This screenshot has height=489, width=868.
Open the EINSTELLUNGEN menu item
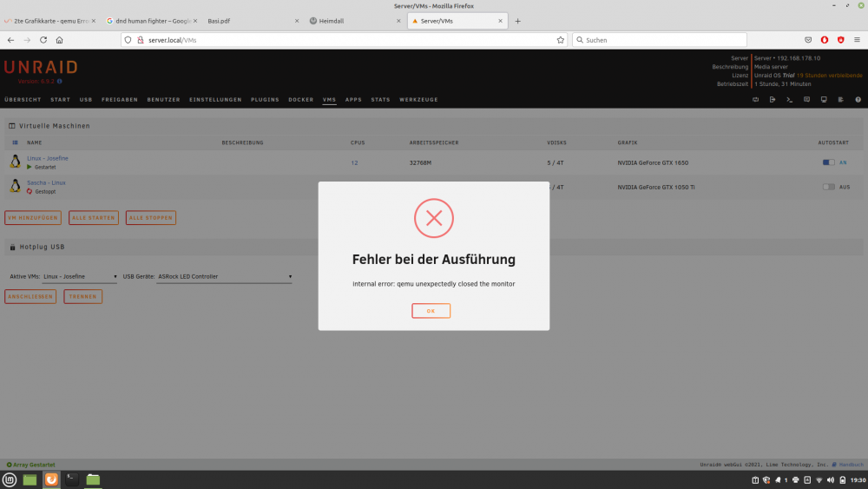pyautogui.click(x=215, y=100)
